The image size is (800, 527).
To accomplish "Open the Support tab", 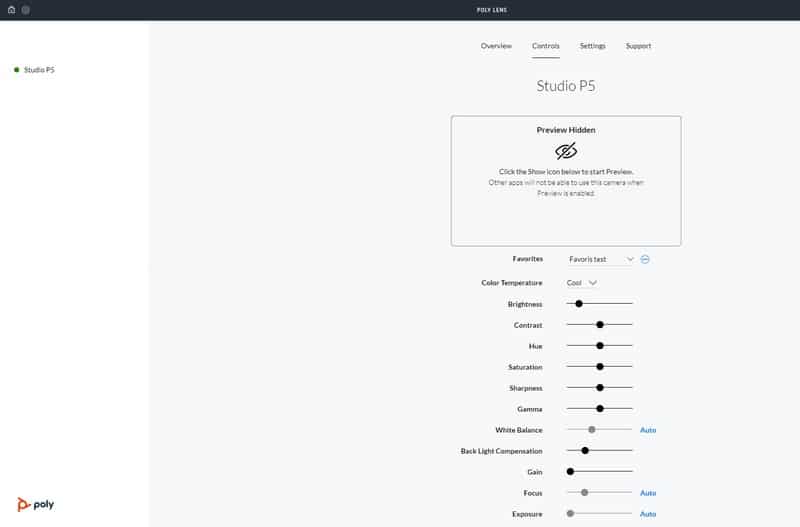I will [x=638, y=46].
